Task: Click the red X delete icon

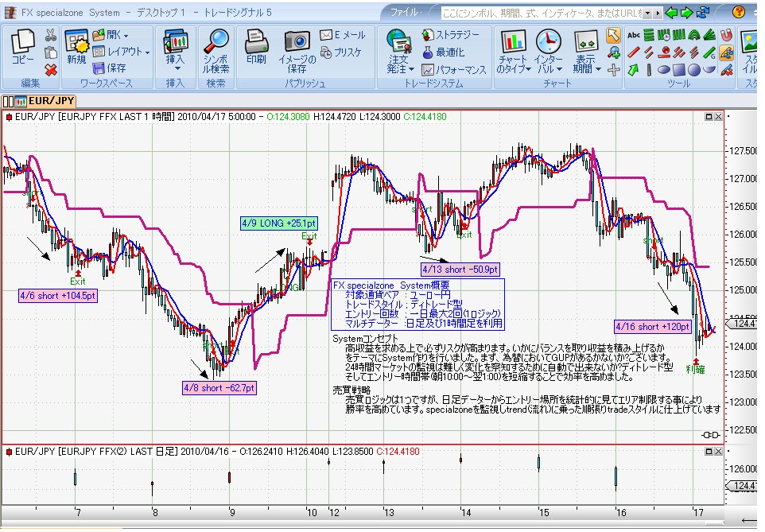Action: [x=51, y=70]
